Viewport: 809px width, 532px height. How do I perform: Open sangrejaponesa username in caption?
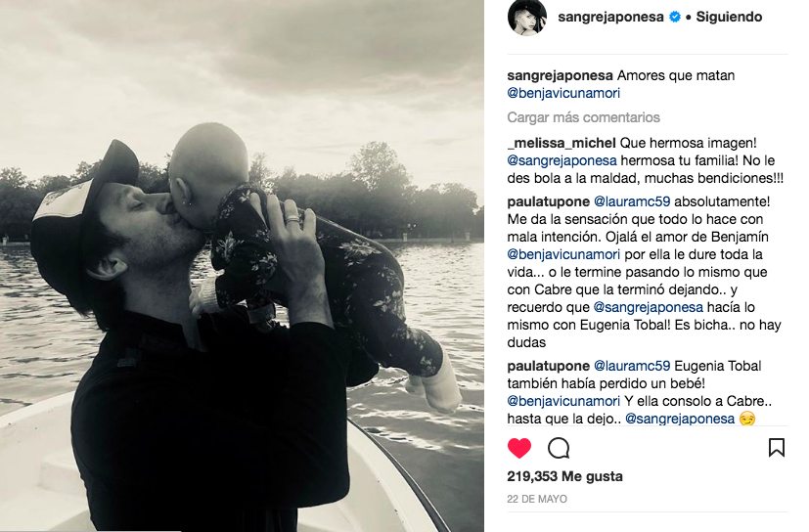pos(560,76)
